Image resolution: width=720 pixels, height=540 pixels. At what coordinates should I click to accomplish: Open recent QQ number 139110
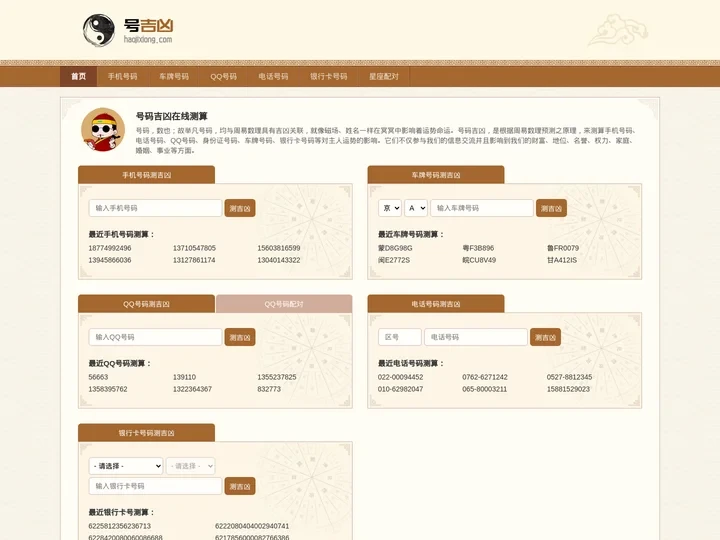click(x=185, y=377)
